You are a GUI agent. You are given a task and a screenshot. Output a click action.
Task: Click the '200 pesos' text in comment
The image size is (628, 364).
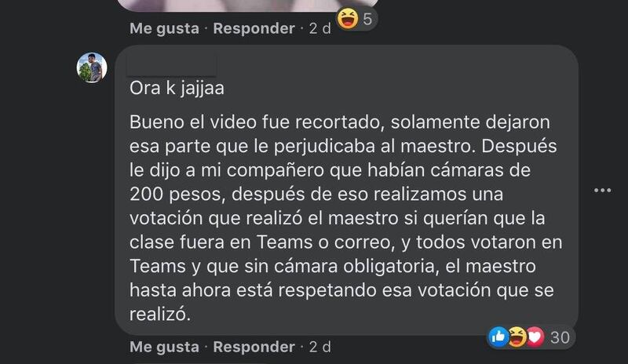[175, 195]
